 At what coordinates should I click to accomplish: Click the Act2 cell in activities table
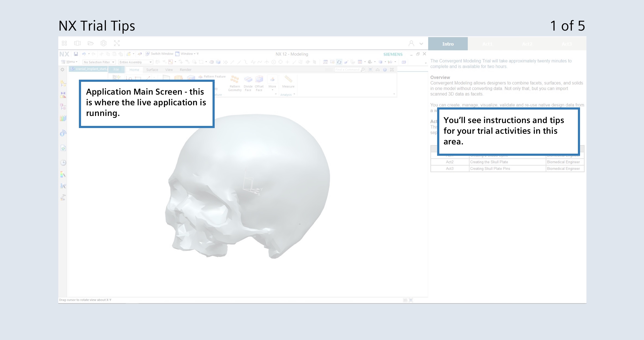449,162
